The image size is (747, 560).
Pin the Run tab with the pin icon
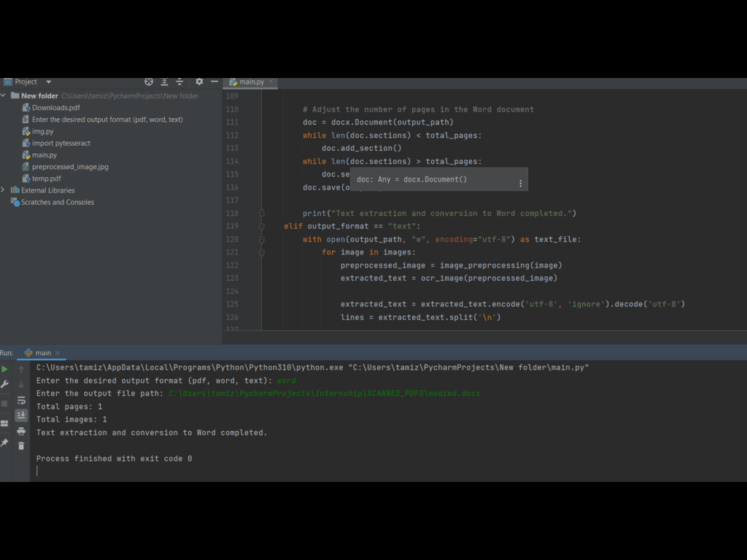5,443
